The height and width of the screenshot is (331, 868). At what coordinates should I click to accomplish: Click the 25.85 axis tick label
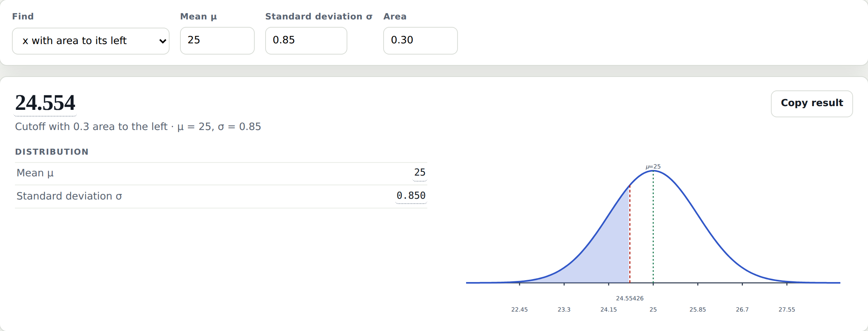(698, 309)
